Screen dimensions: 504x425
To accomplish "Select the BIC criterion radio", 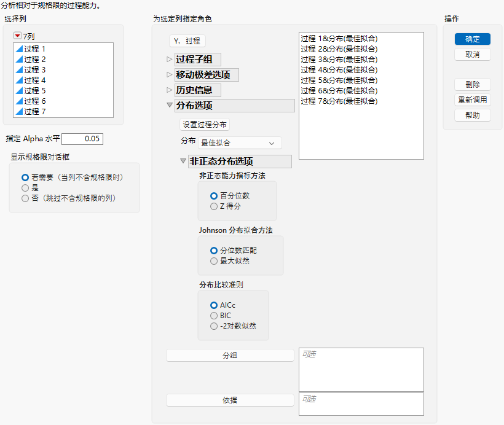I will coord(214,316).
